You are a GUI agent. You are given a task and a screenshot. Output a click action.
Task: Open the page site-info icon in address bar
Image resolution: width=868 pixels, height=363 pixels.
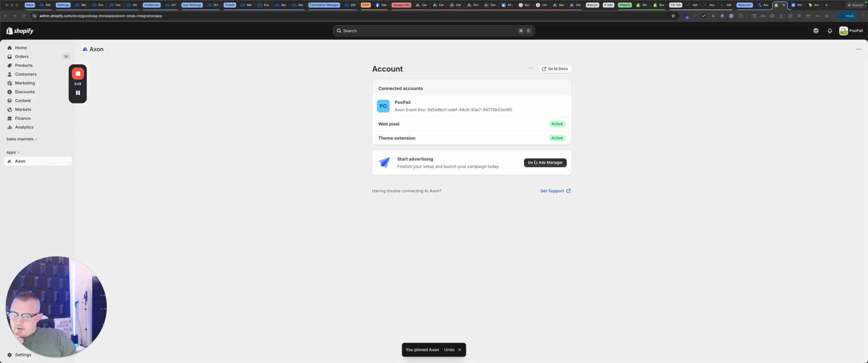[x=34, y=16]
